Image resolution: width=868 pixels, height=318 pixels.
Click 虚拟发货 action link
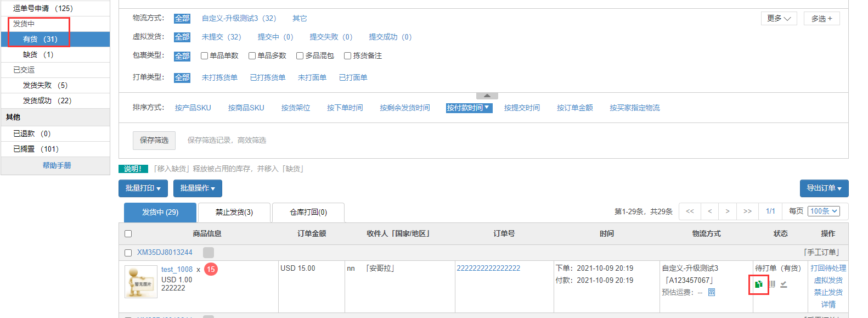click(x=828, y=280)
